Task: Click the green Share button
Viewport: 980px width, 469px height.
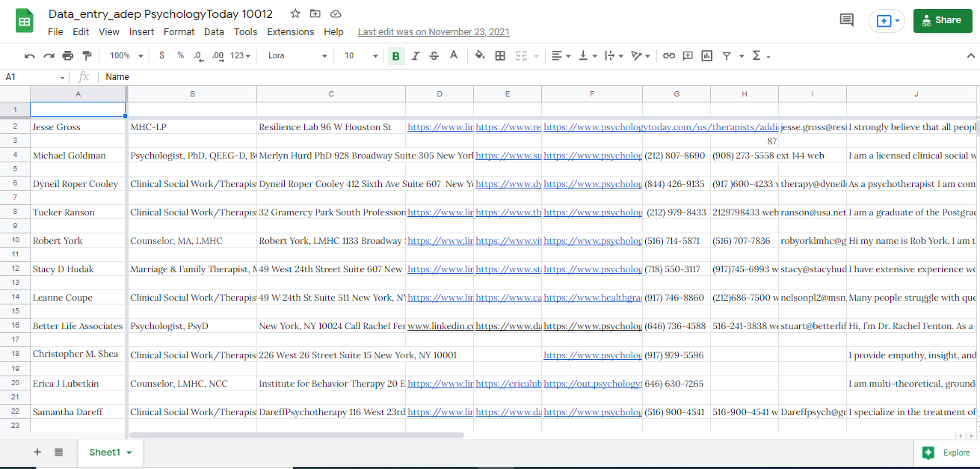Action: coord(943,20)
